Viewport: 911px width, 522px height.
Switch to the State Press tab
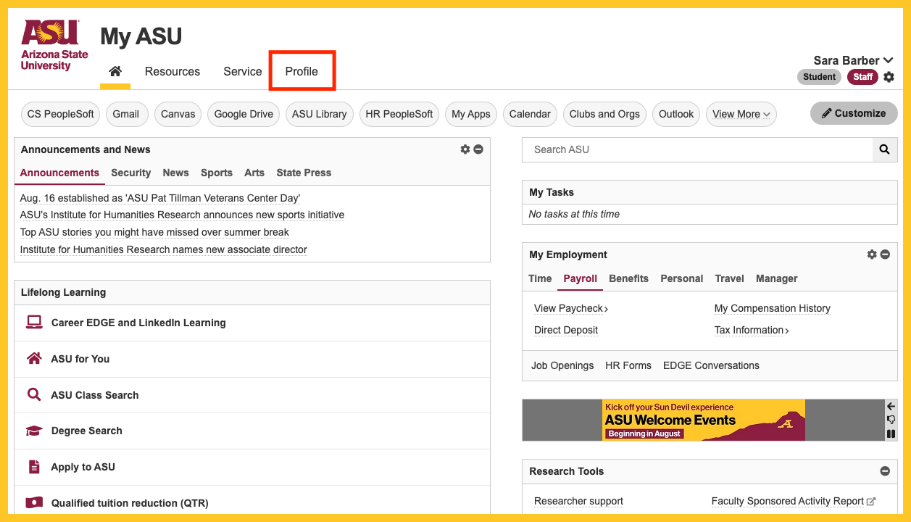tap(304, 173)
